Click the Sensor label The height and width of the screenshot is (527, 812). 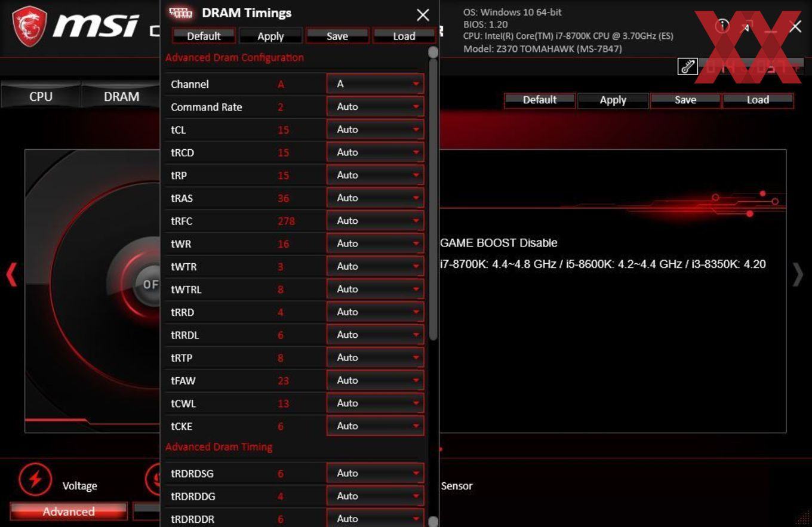tap(457, 486)
